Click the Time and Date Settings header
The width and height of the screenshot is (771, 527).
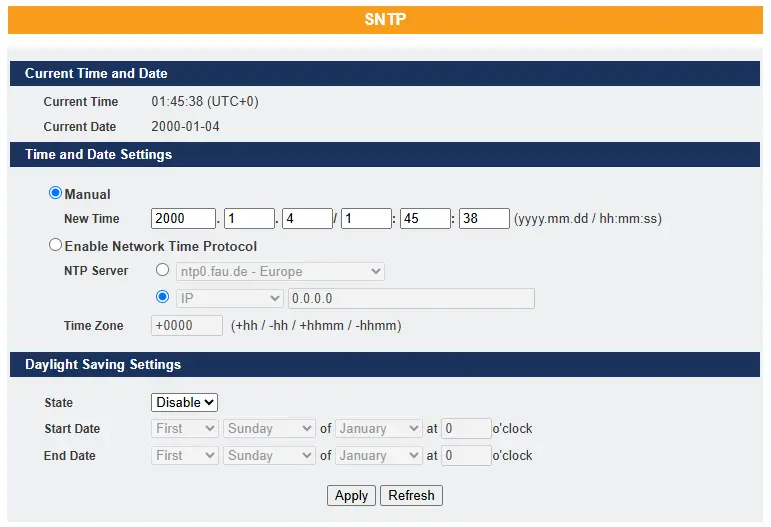(x=98, y=154)
